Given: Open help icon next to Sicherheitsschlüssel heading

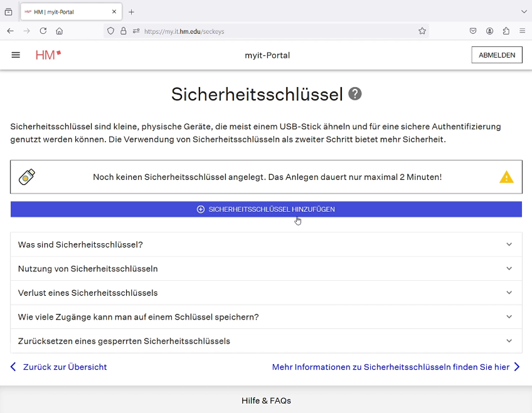Looking at the screenshot, I should [355, 94].
